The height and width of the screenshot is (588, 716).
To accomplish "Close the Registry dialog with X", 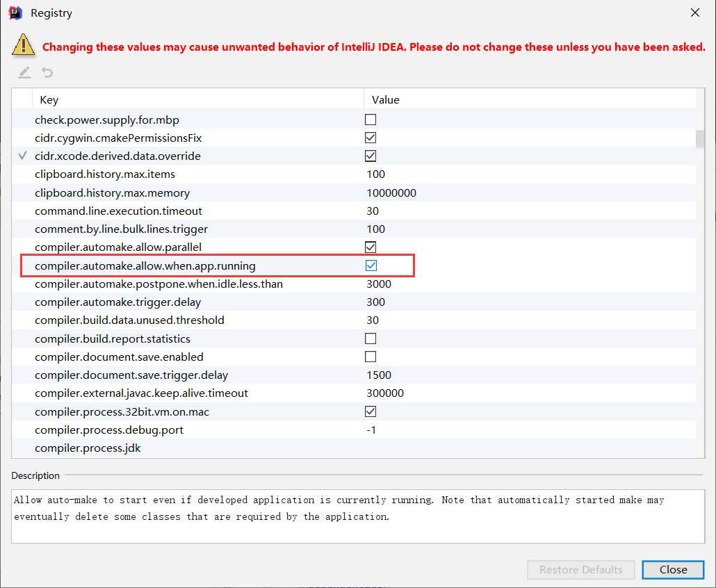I will click(695, 13).
